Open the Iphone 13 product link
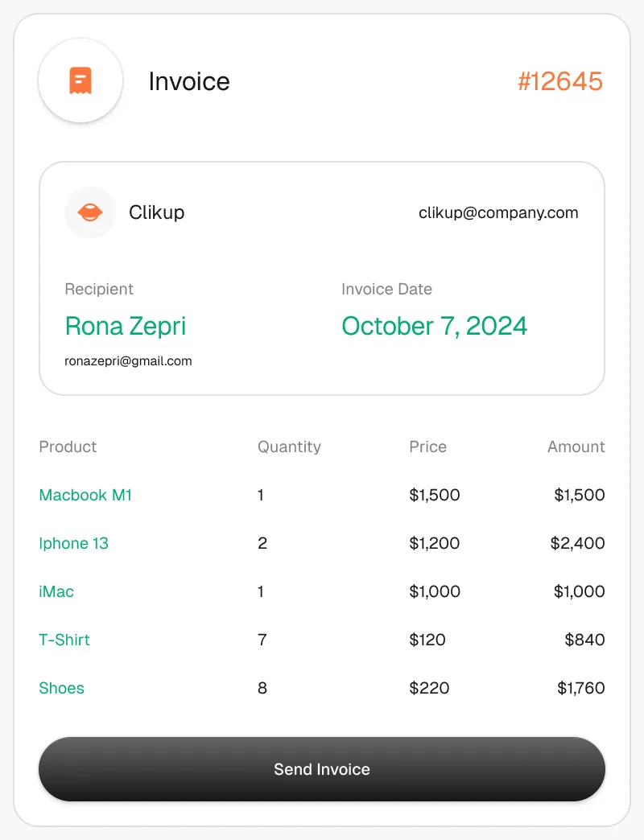Image resolution: width=644 pixels, height=840 pixels. pyautogui.click(x=73, y=543)
